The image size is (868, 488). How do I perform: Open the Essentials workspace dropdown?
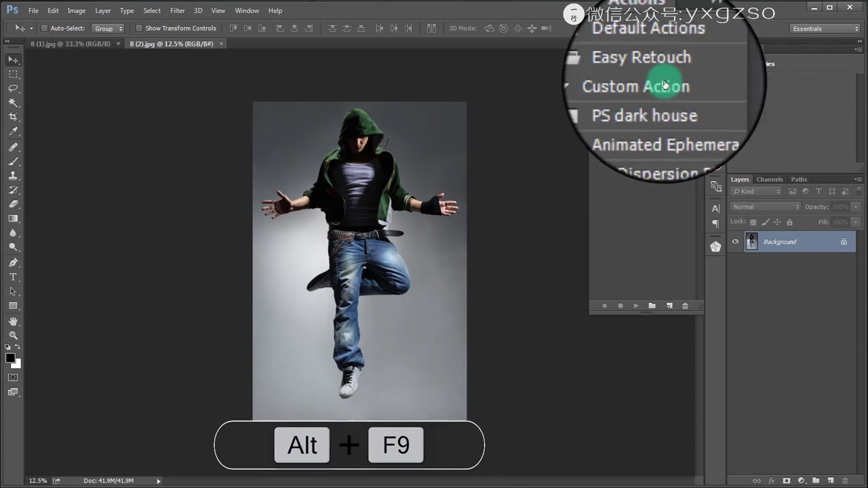[x=825, y=28]
